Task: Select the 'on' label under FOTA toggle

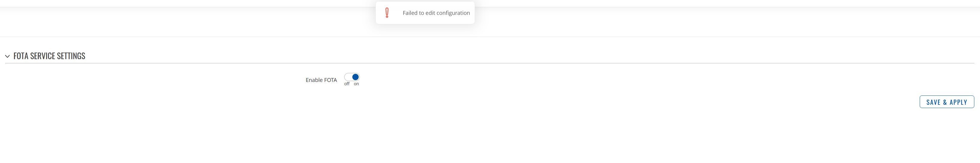Action: [x=356, y=84]
